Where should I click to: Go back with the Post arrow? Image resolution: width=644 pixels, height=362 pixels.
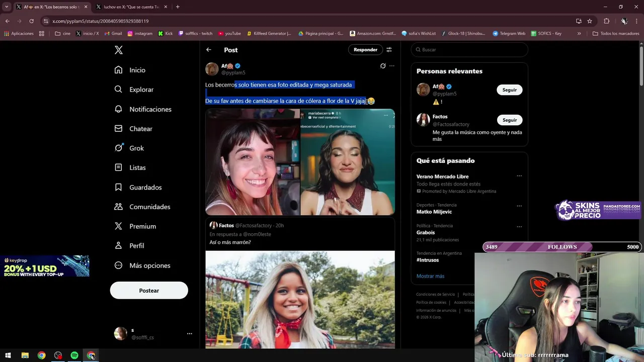(209, 50)
